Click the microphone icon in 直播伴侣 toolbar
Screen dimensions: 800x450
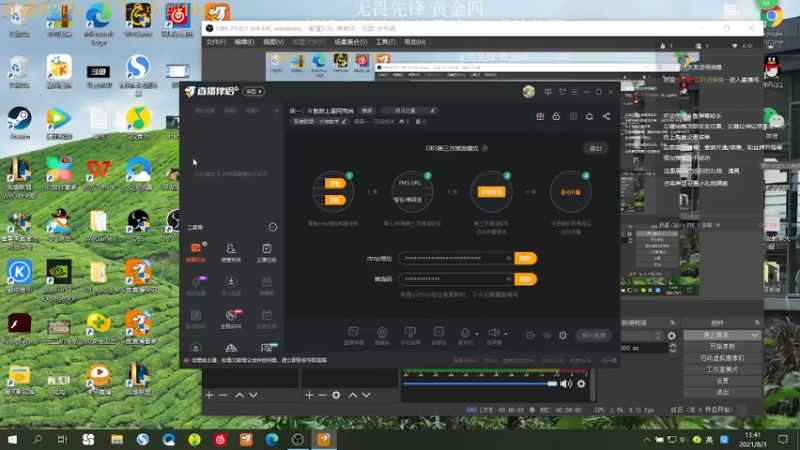tap(465, 335)
